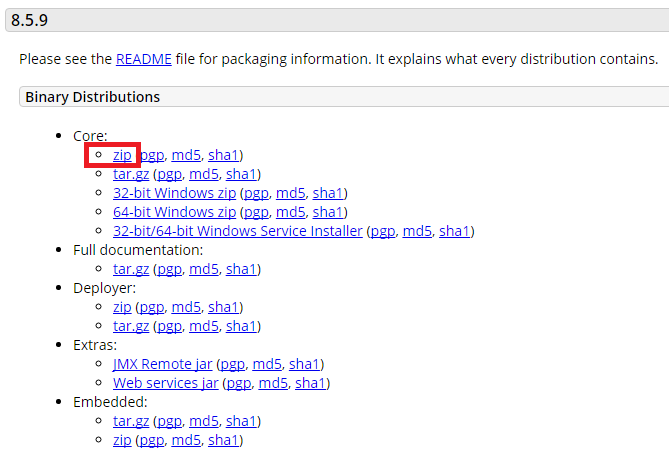Open sha1 for 32-bit Windows zip
Image resolution: width=669 pixels, height=457 pixels.
[328, 193]
